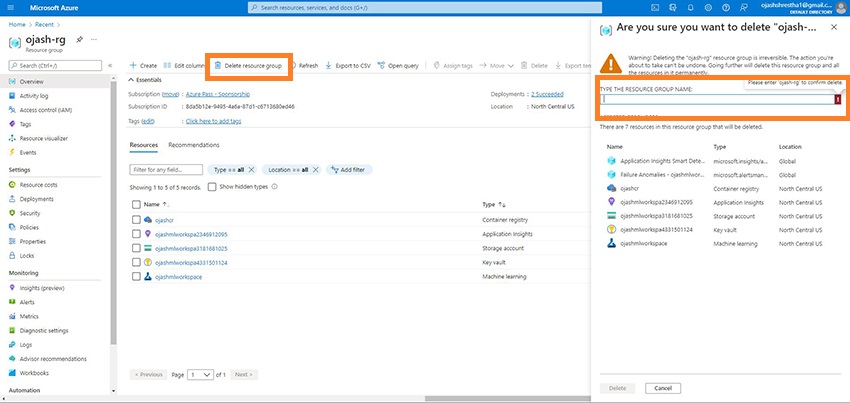Viewport: 850px width, 403px height.
Task: Open the notifications bell
Action: tap(690, 8)
